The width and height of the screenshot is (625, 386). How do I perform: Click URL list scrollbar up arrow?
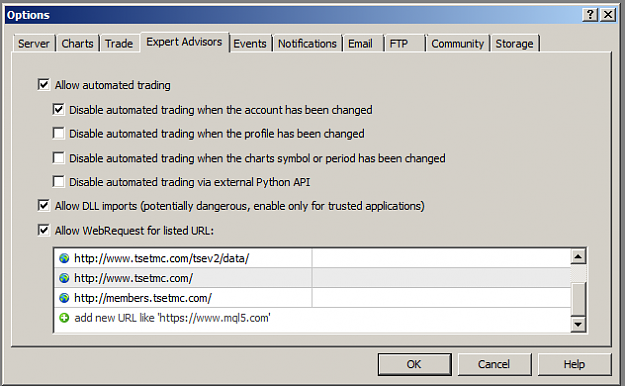point(578,256)
